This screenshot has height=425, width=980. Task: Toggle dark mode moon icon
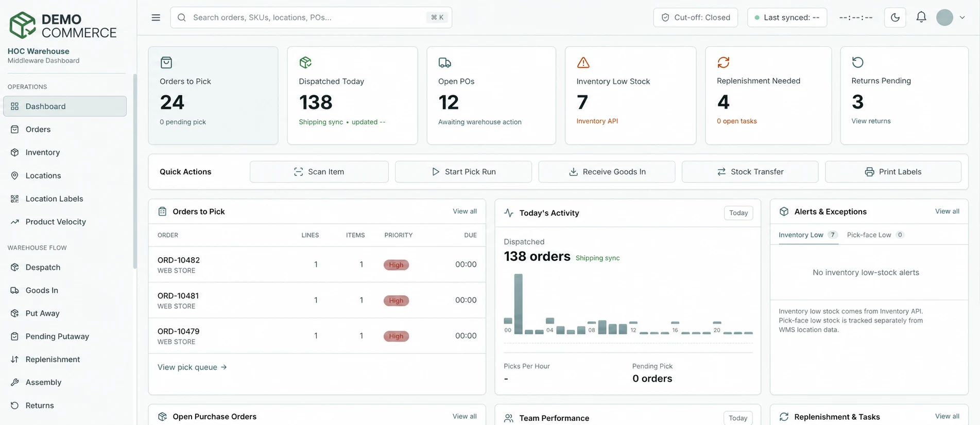[895, 17]
